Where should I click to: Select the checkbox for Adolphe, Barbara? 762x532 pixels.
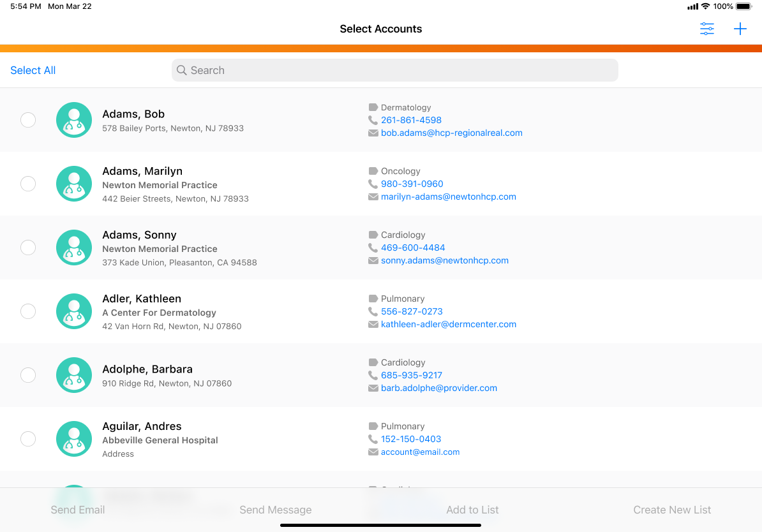pyautogui.click(x=28, y=375)
